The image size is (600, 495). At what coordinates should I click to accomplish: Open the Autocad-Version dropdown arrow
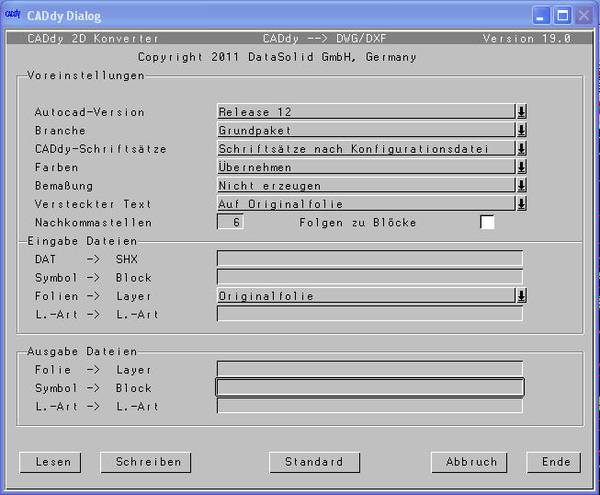pos(521,112)
